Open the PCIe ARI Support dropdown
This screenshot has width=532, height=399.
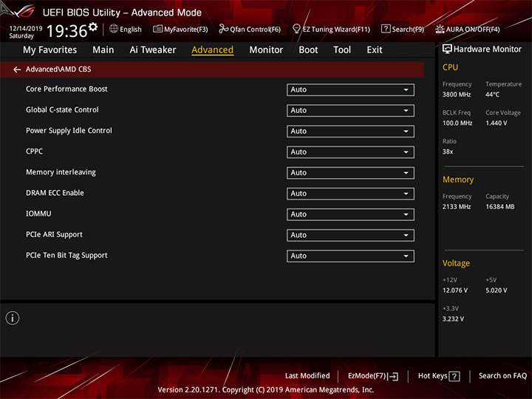pos(350,235)
